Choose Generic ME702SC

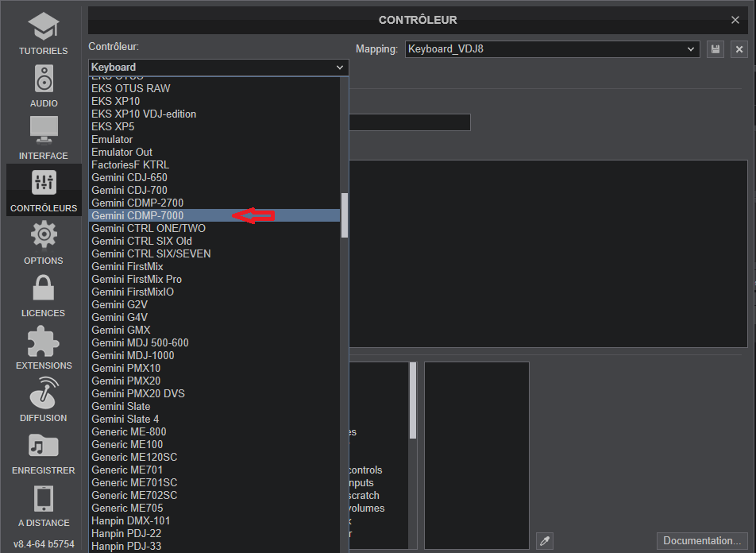(214, 495)
